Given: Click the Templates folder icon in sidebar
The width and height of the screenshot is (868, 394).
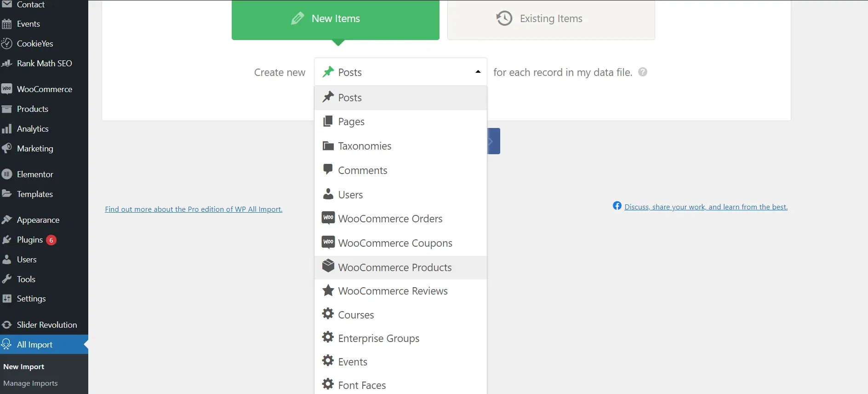Looking at the screenshot, I should coord(6,194).
